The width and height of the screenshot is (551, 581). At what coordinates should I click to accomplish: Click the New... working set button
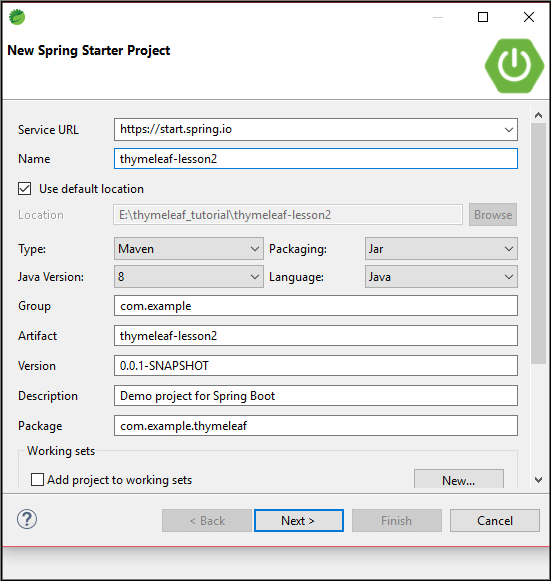(459, 479)
